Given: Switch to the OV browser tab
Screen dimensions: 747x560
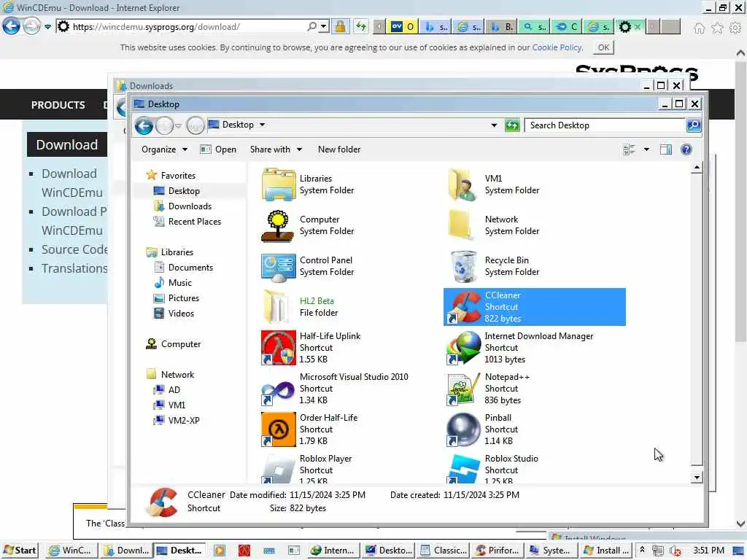Looking at the screenshot, I should tap(403, 27).
